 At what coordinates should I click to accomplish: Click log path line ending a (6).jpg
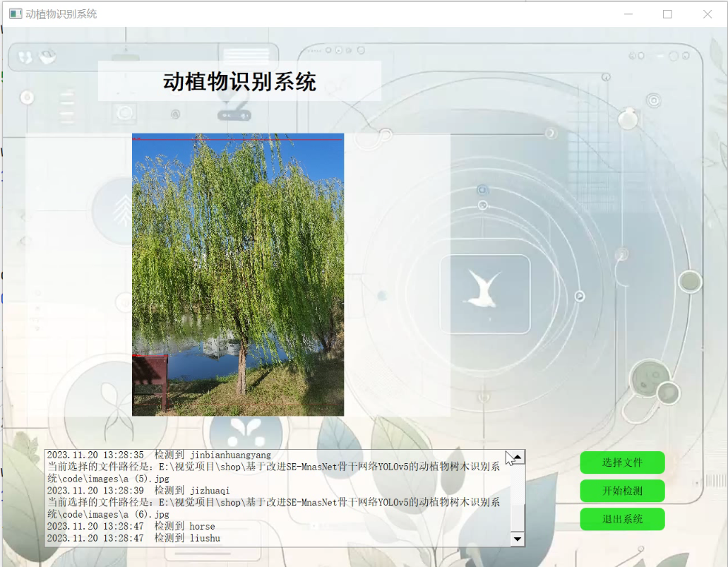point(273,508)
